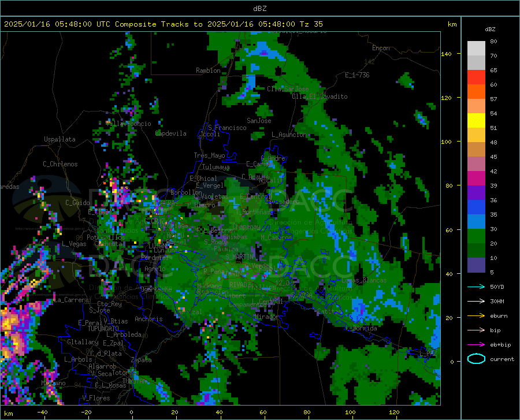This screenshot has height=420, width=520.
Task: Click the Uspallata map label
Action: coord(60,139)
